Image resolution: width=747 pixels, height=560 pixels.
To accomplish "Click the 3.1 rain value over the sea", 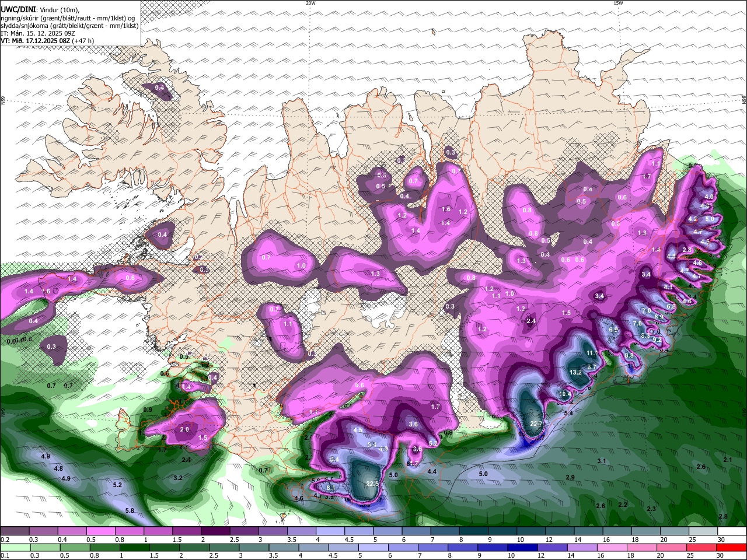I will 602,461.
